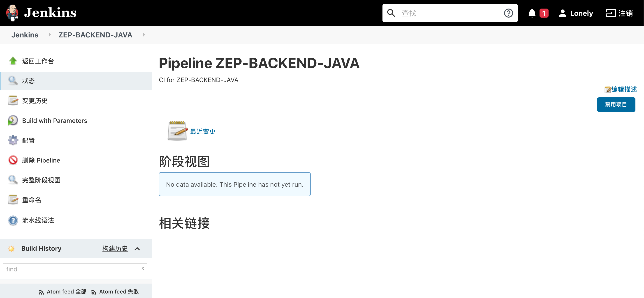Click the 禁用项目 disable project button

click(x=616, y=104)
